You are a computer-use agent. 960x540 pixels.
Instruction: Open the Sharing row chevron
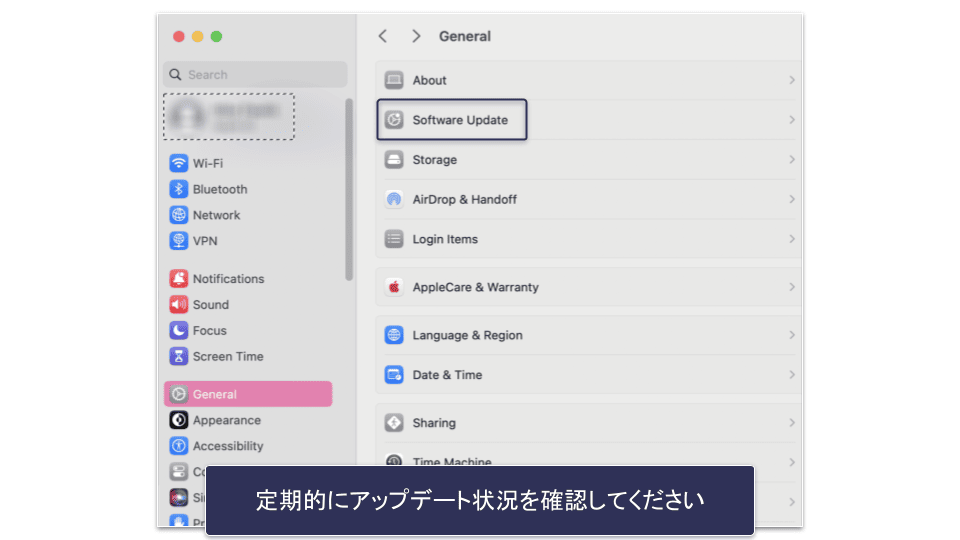[792, 423]
